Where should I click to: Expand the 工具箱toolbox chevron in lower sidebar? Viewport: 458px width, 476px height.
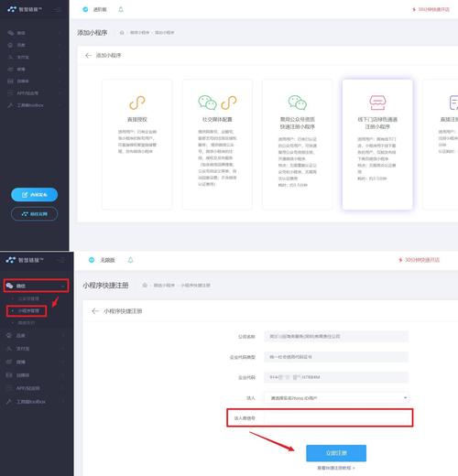coord(63,402)
